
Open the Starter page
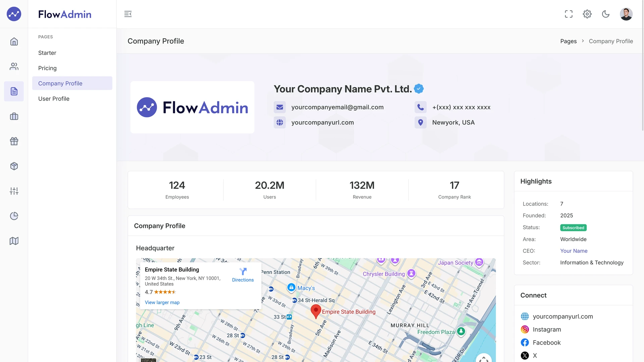[72, 53]
